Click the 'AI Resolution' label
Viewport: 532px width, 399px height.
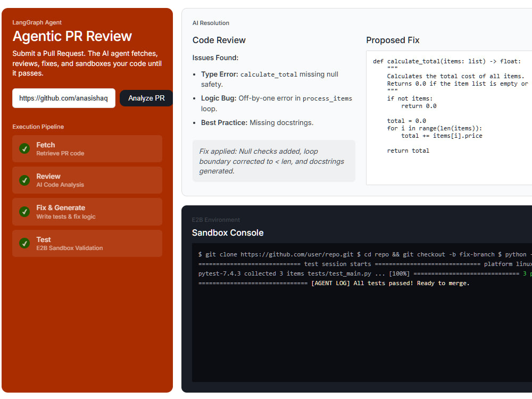click(211, 23)
